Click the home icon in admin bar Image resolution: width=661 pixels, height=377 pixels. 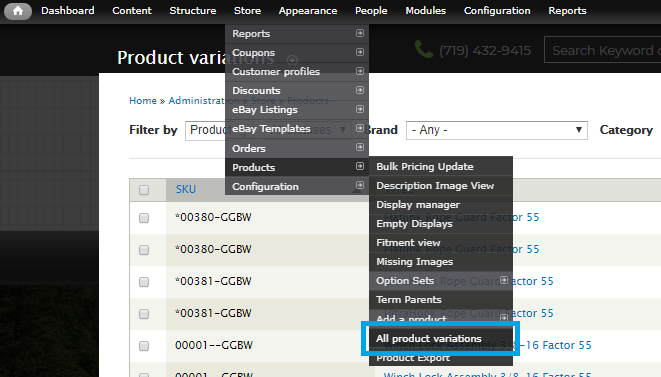[18, 11]
